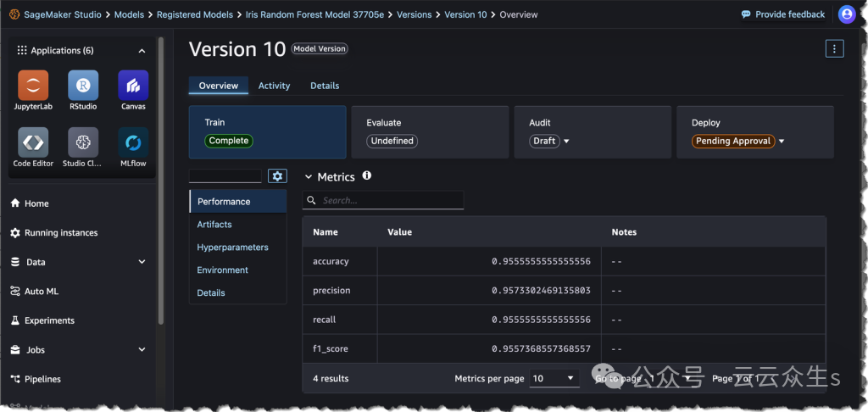This screenshot has width=868, height=412.
Task: Click the SageMaker Studio logo icon
Action: click(14, 14)
